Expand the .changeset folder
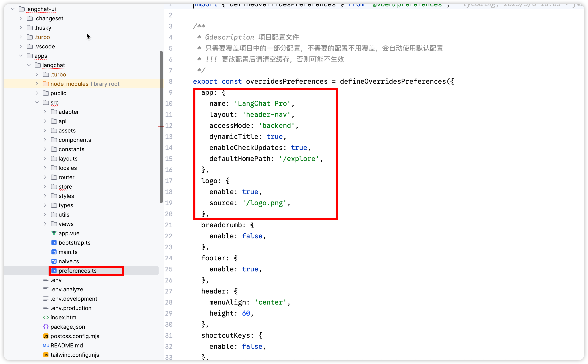Image resolution: width=588 pixels, height=364 pixels. click(21, 18)
